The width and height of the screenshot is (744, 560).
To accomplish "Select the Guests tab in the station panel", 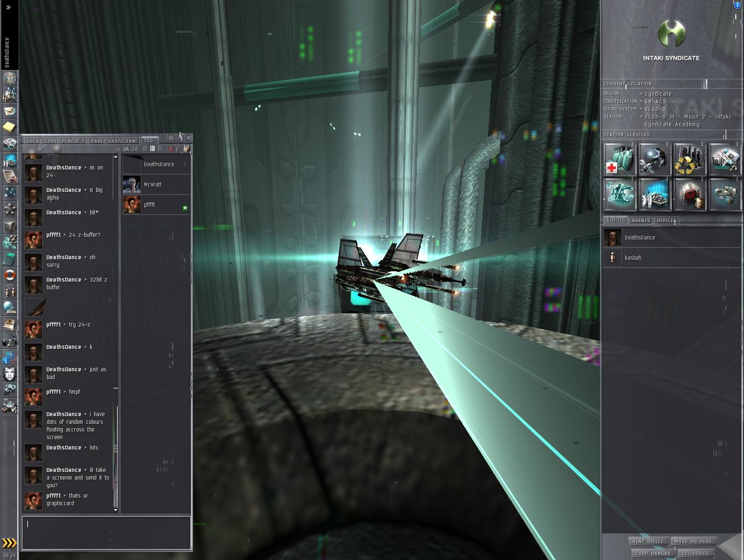I will (615, 220).
